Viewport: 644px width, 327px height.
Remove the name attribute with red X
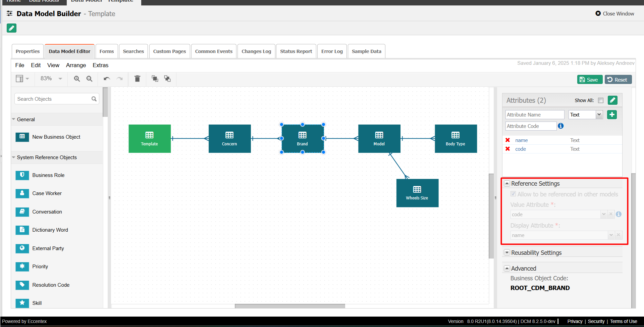click(507, 140)
